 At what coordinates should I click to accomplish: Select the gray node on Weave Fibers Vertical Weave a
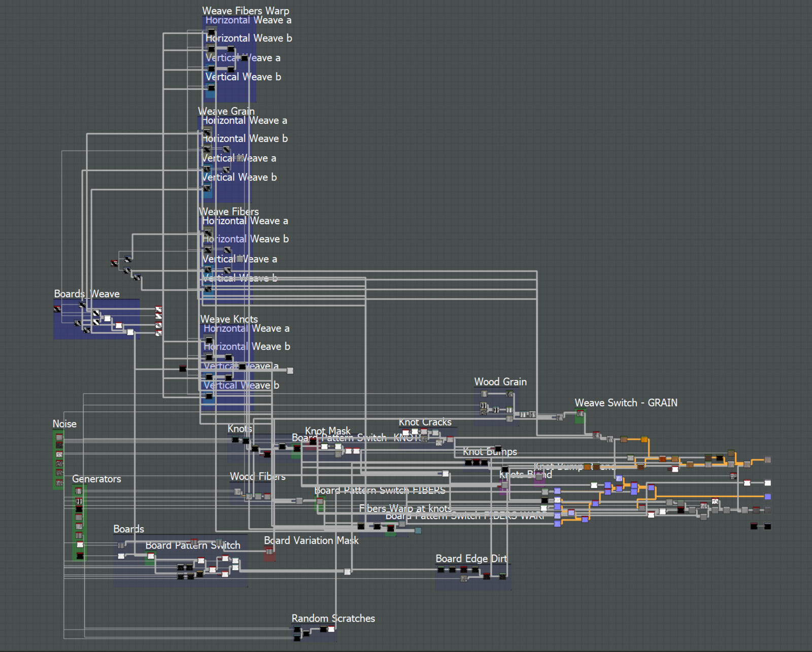pos(240,259)
